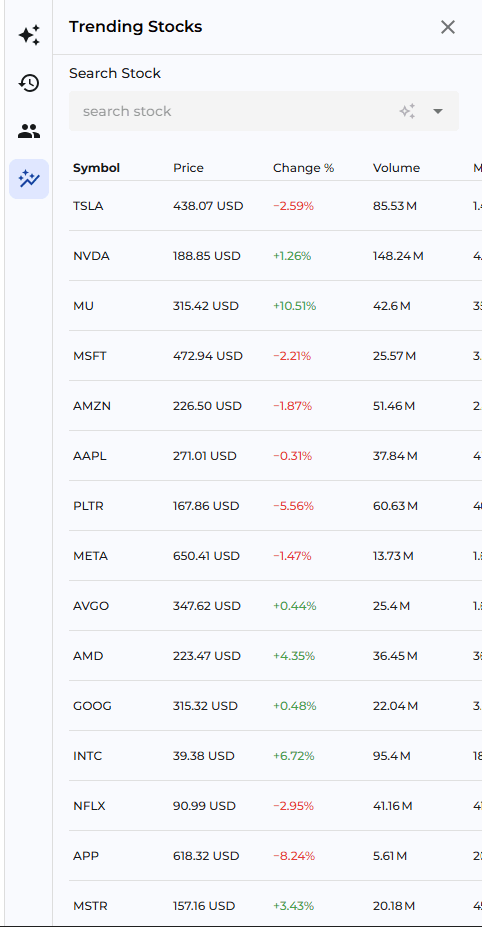Click the 95.4 M volume cell

click(392, 756)
